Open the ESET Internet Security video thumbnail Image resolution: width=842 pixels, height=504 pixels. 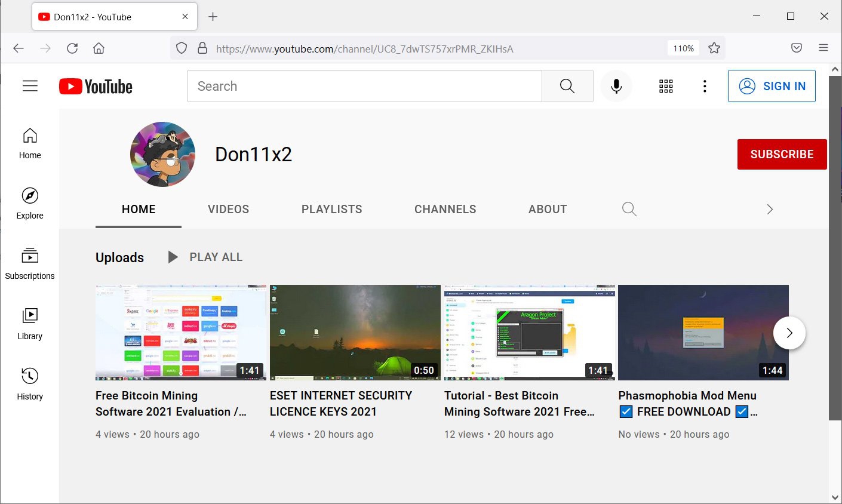click(355, 332)
